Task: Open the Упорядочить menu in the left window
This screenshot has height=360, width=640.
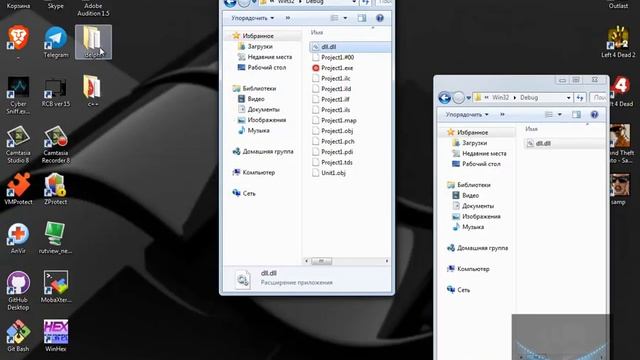Action: pyautogui.click(x=253, y=18)
